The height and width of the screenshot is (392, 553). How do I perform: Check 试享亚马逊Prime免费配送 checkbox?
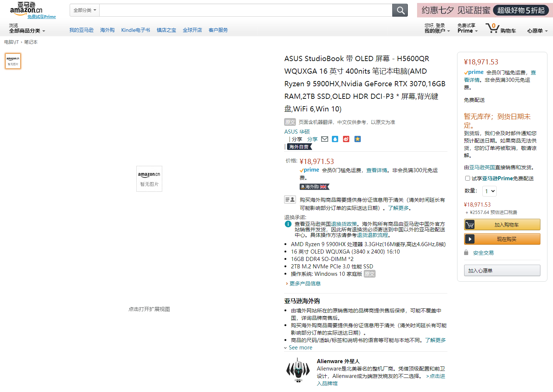(467, 178)
